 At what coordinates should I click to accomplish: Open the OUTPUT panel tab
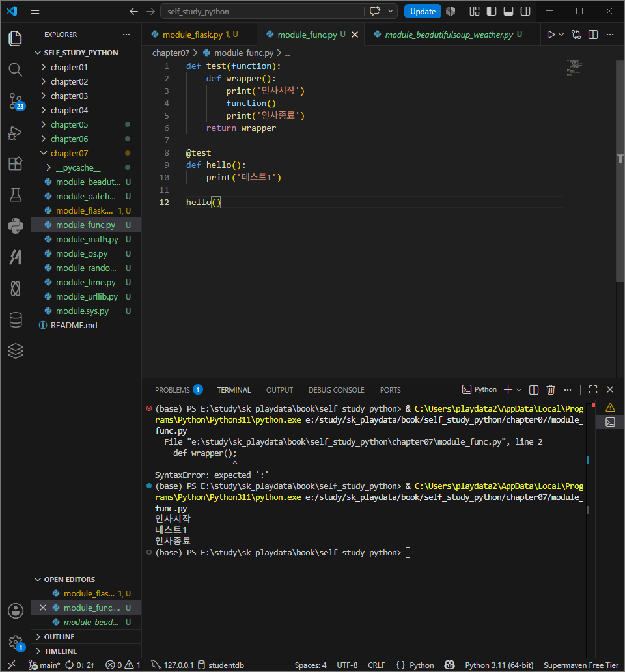tap(279, 390)
